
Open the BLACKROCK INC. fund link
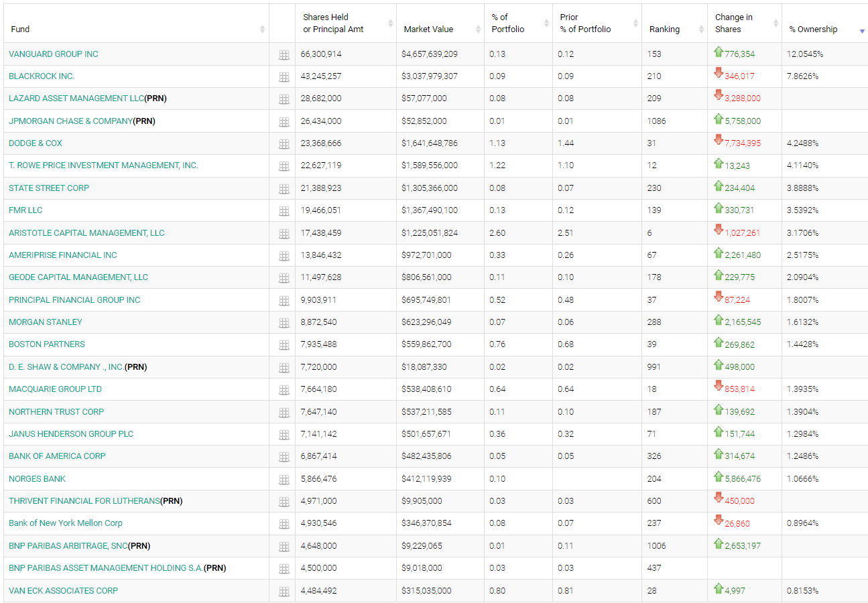point(42,76)
